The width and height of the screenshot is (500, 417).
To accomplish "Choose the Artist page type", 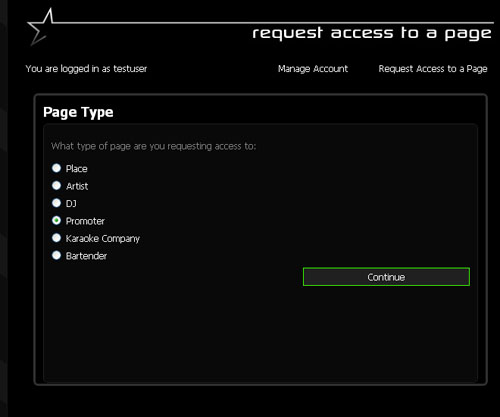I will coord(56,185).
